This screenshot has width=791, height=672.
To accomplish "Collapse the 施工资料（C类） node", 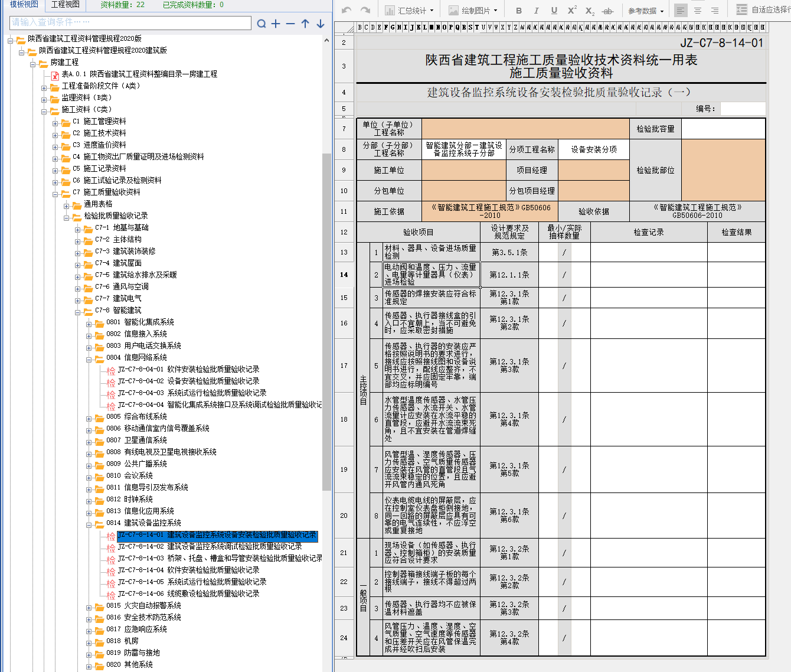I will (44, 112).
